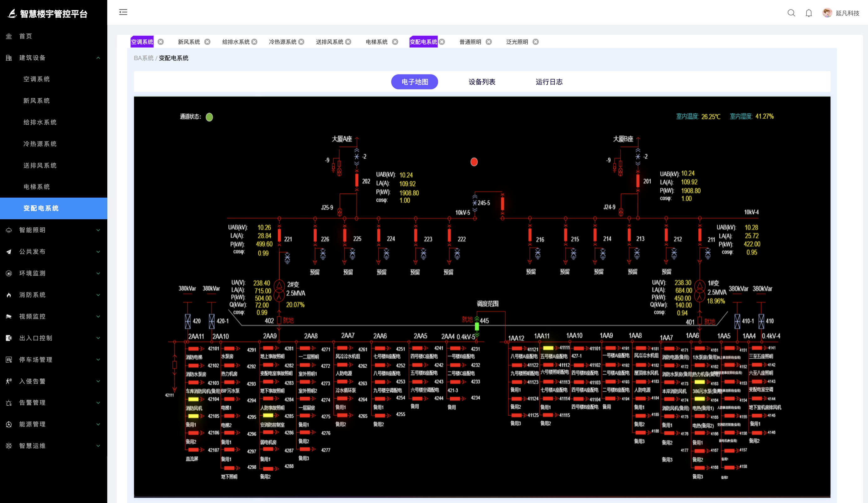Open the search magnifier in header
The height and width of the screenshot is (503, 868).
pyautogui.click(x=791, y=13)
